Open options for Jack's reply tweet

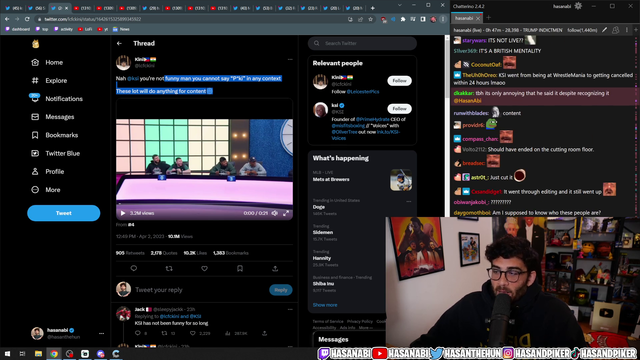(290, 309)
